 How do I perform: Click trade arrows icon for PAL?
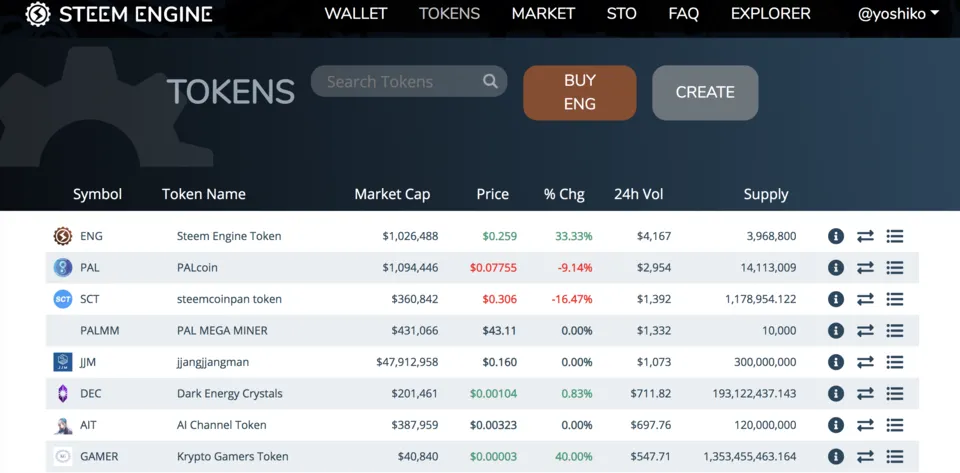tap(865, 267)
